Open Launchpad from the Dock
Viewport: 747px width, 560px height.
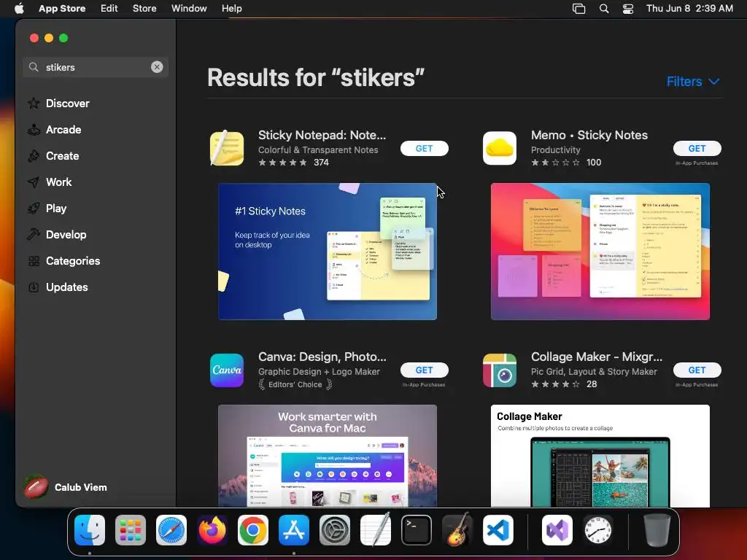click(x=131, y=530)
